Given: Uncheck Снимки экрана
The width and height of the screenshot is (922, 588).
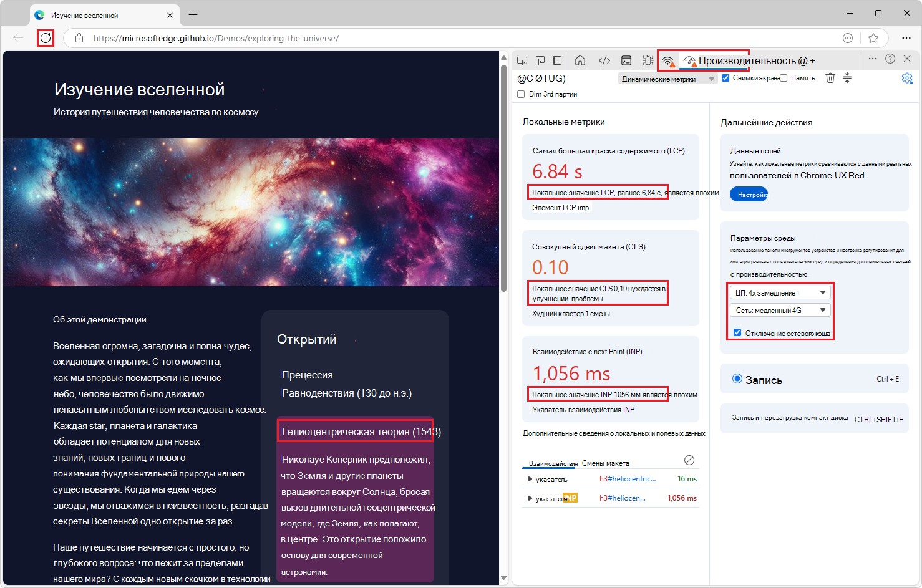Looking at the screenshot, I should (725, 77).
